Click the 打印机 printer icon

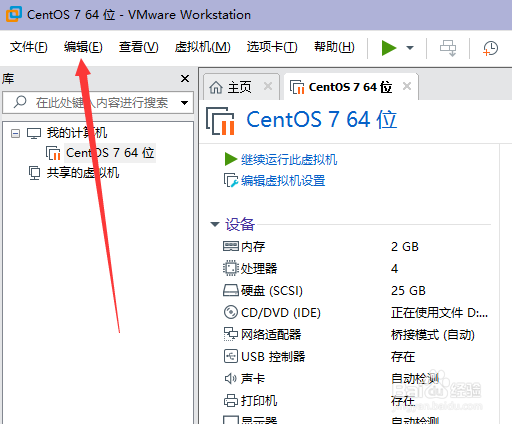pyautogui.click(x=231, y=400)
